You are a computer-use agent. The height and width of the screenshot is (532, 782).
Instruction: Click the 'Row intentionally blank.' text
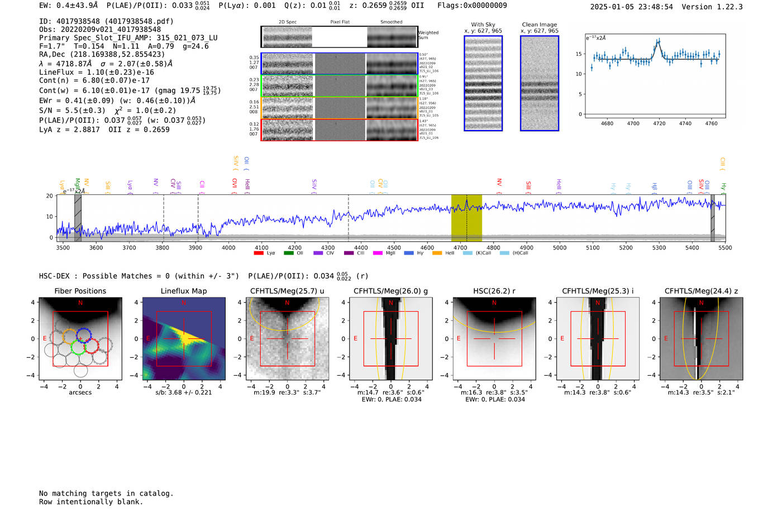coord(91,502)
